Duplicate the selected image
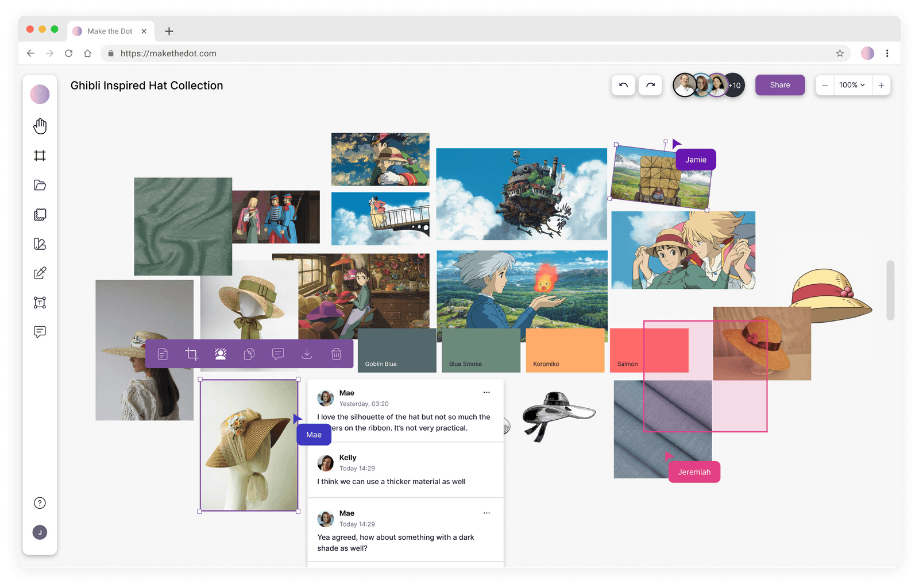This screenshot has height=588, width=919. point(249,354)
